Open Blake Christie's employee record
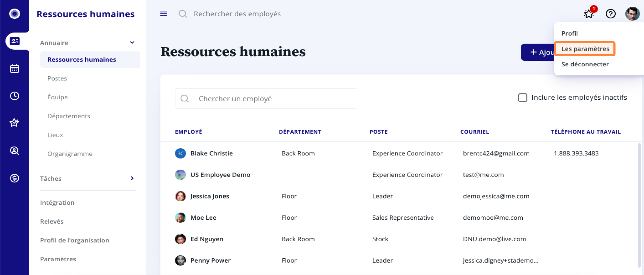644x275 pixels. (x=211, y=153)
